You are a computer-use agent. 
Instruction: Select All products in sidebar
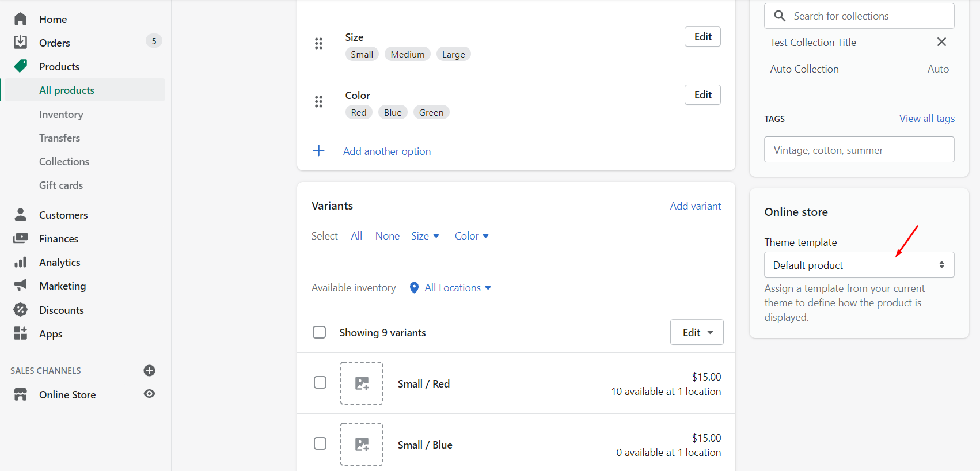(x=67, y=90)
